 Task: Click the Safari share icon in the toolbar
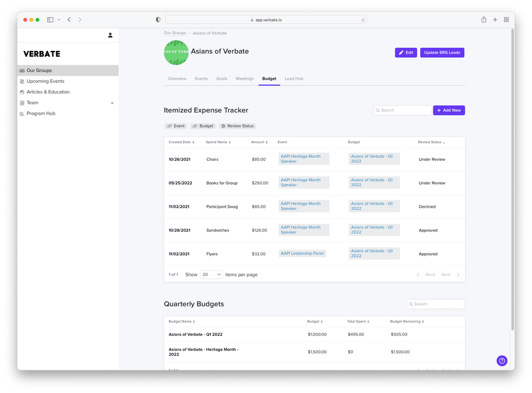click(484, 20)
